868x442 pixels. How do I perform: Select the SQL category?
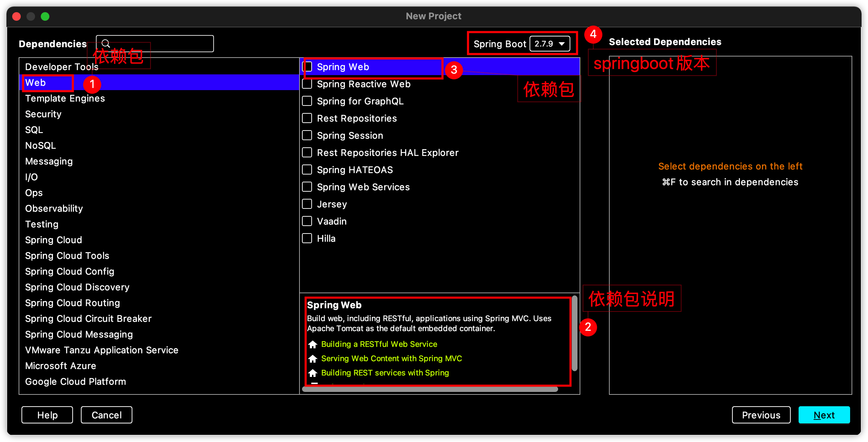click(159, 130)
